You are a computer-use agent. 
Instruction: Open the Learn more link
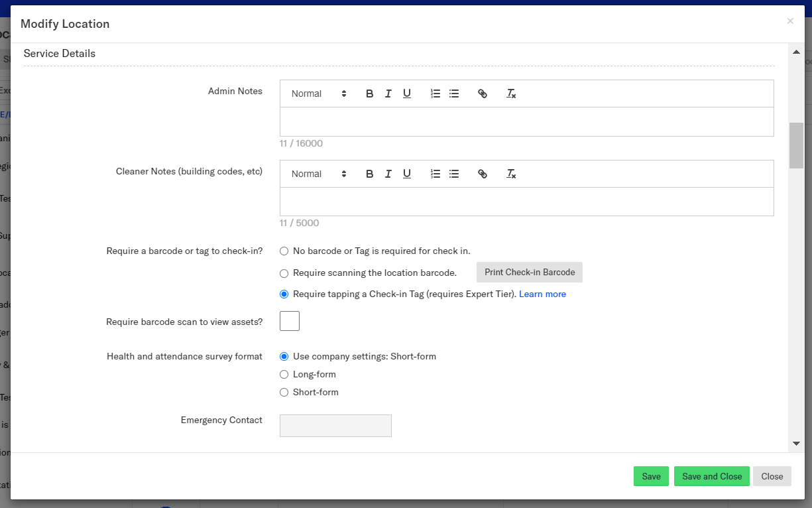click(542, 294)
